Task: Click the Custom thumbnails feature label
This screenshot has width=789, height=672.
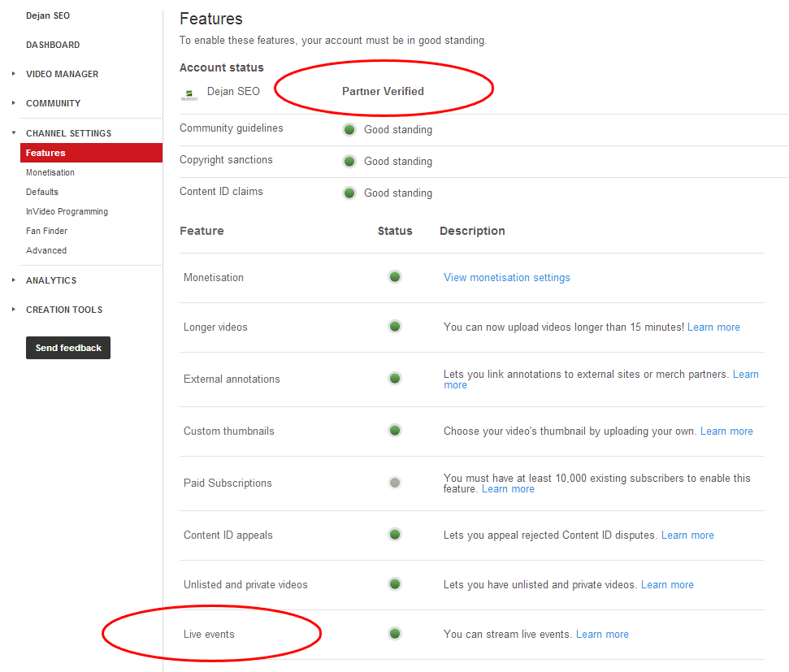Action: 229,431
